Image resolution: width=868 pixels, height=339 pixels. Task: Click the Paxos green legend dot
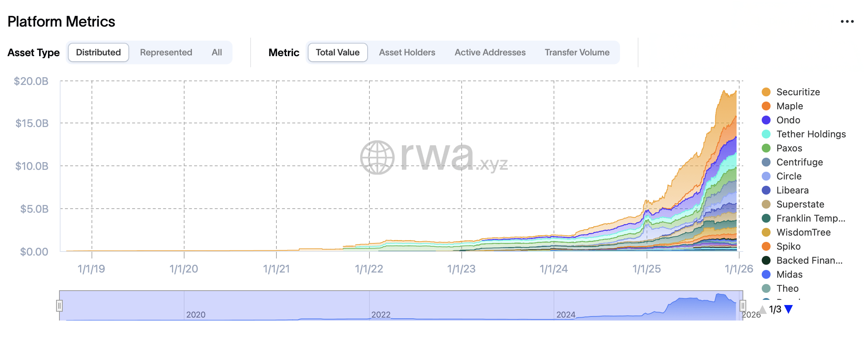tap(766, 148)
